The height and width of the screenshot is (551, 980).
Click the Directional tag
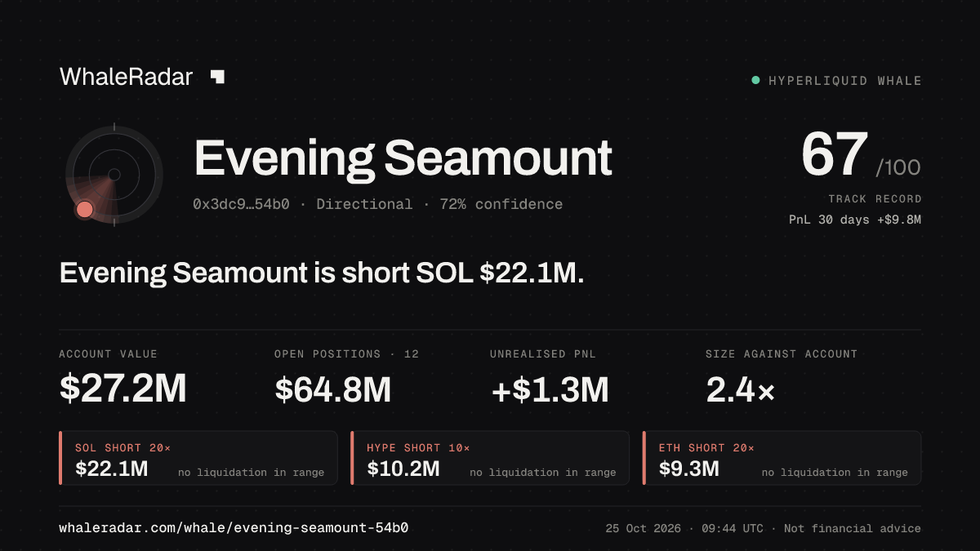tap(364, 204)
